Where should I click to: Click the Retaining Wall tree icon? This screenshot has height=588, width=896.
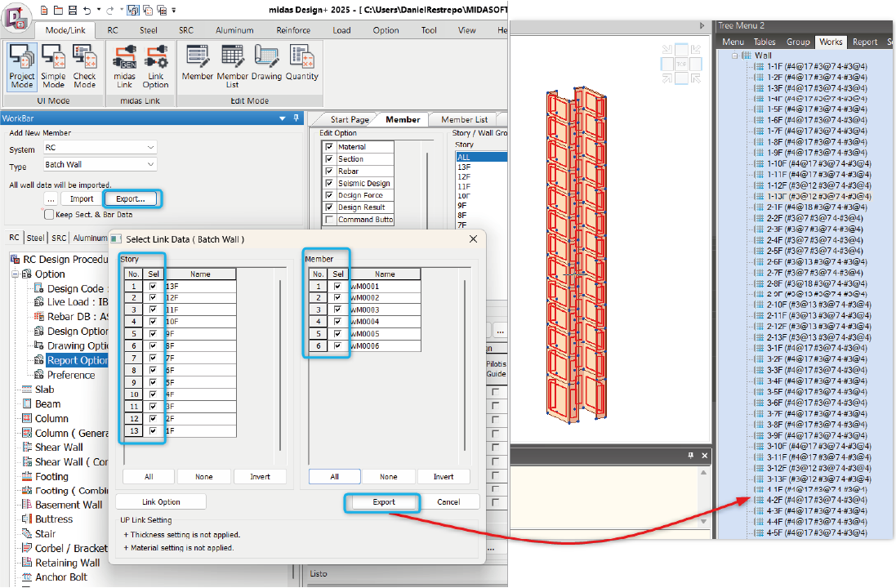(26, 563)
